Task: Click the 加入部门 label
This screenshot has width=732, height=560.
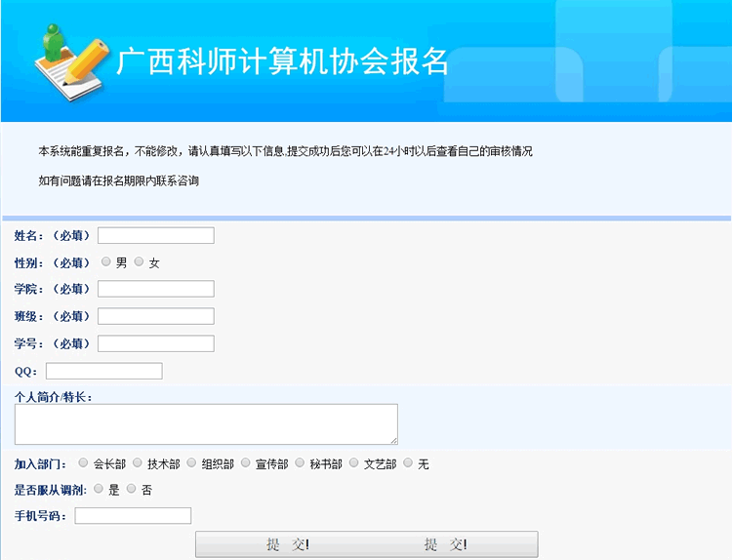Action: [x=40, y=464]
